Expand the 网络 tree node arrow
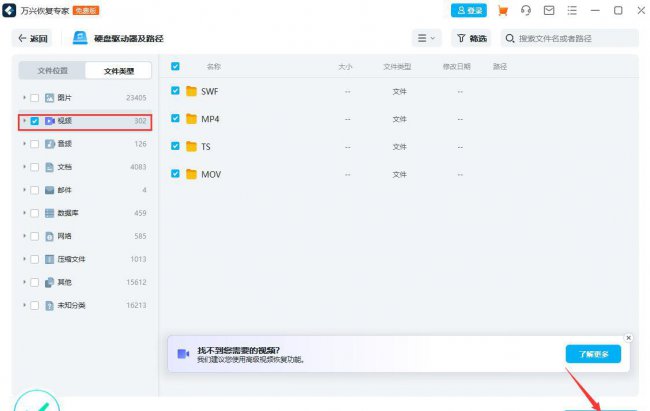The width and height of the screenshot is (650, 411). [x=24, y=236]
